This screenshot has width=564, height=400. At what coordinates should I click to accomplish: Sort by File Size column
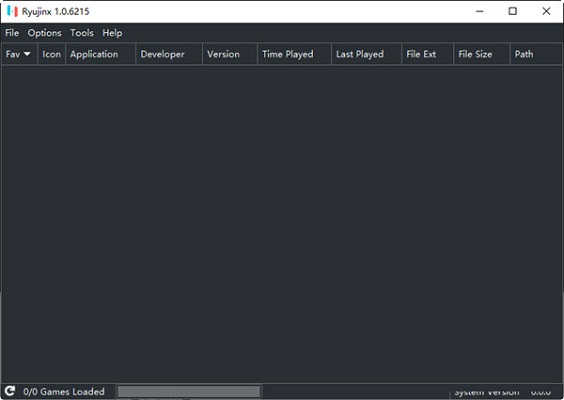pos(482,54)
